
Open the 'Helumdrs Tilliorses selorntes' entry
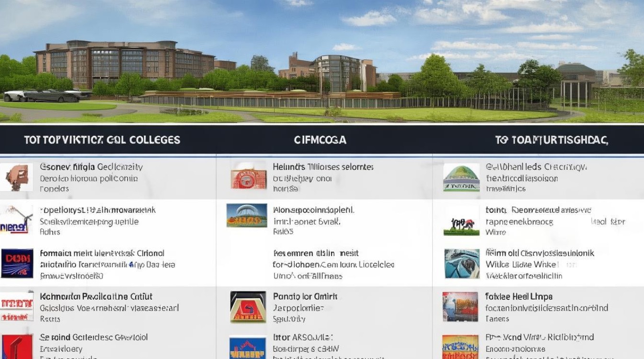[x=323, y=167]
